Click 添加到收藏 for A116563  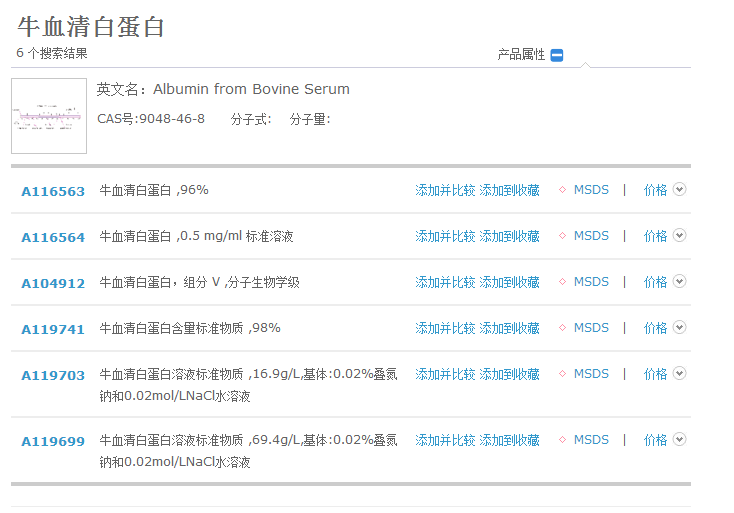[x=509, y=190]
